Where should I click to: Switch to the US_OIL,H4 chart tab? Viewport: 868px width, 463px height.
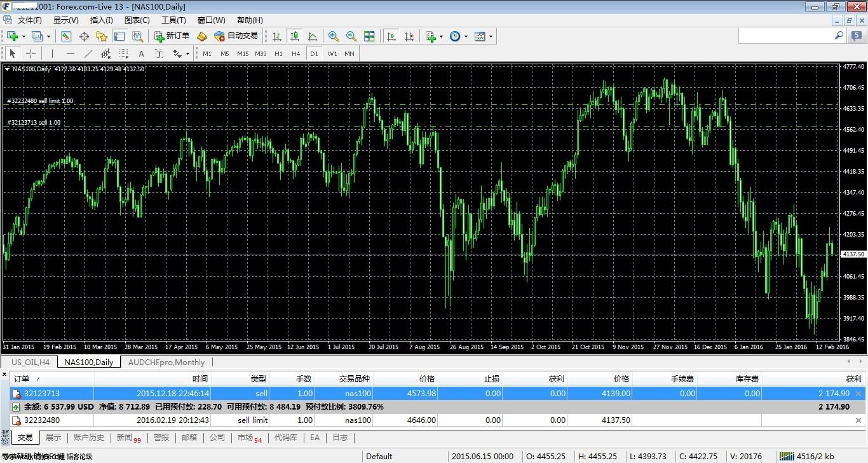tap(31, 362)
